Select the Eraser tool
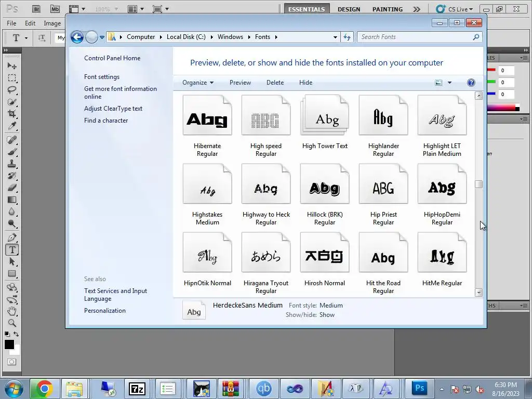The image size is (532, 399). click(12, 187)
